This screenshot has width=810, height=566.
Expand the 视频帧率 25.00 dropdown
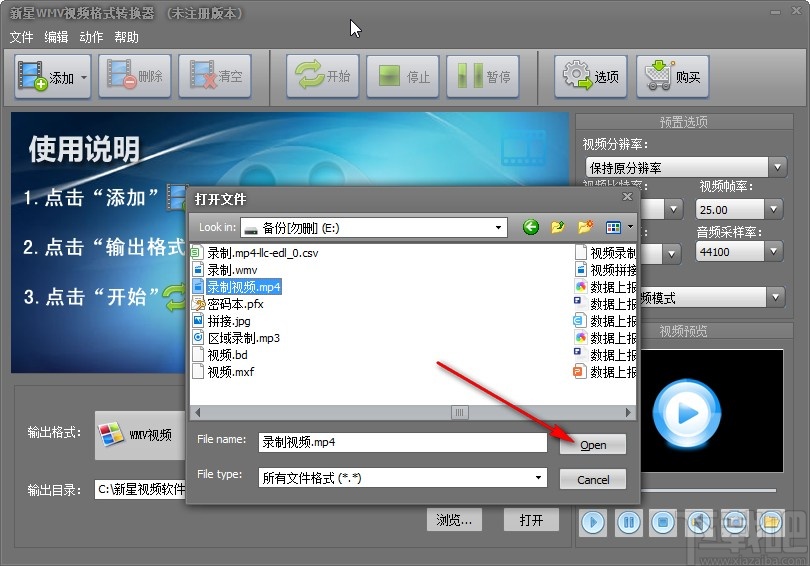773,210
